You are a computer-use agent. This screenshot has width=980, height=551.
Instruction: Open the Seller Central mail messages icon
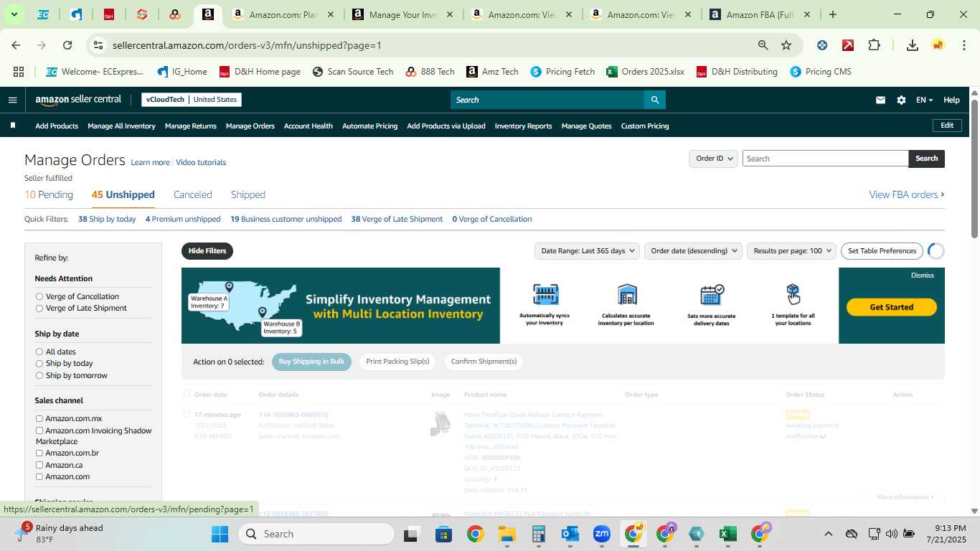point(880,100)
